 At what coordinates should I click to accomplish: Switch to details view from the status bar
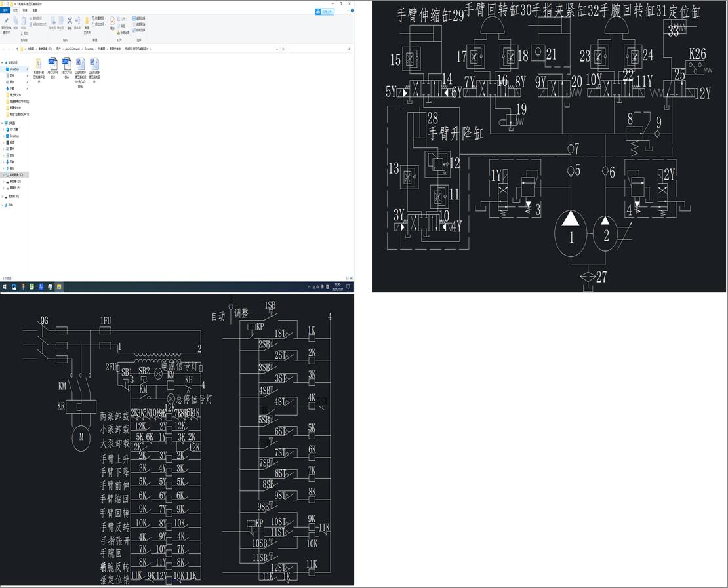point(348,278)
